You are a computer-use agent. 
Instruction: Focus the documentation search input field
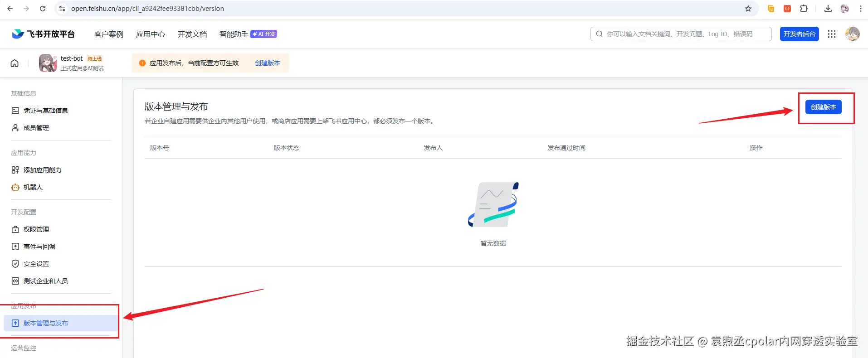coord(681,34)
